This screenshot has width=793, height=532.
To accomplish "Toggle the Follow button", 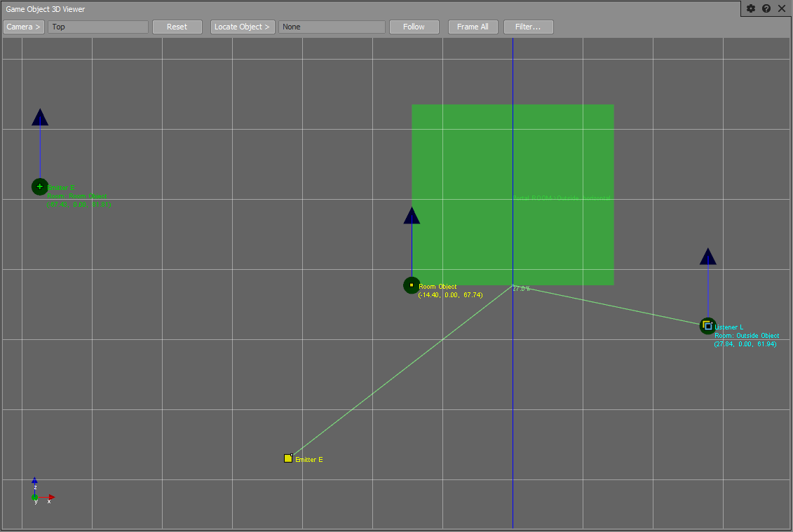I will pyautogui.click(x=414, y=27).
